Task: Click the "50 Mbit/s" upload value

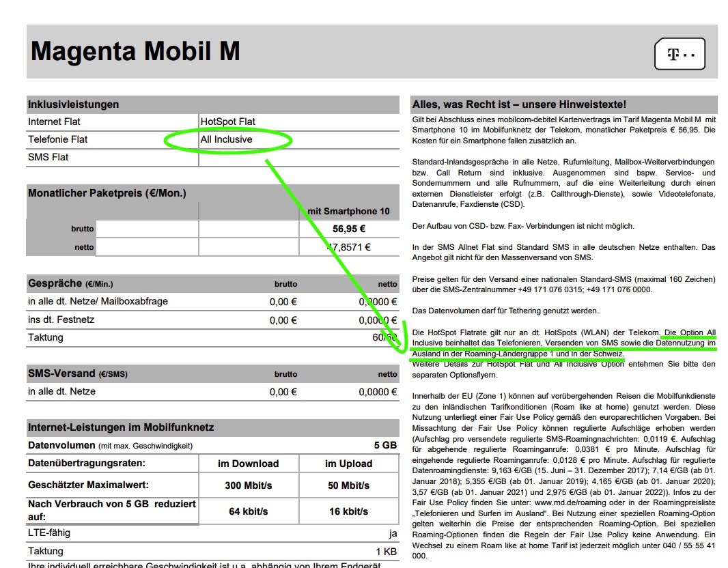Action: [349, 485]
